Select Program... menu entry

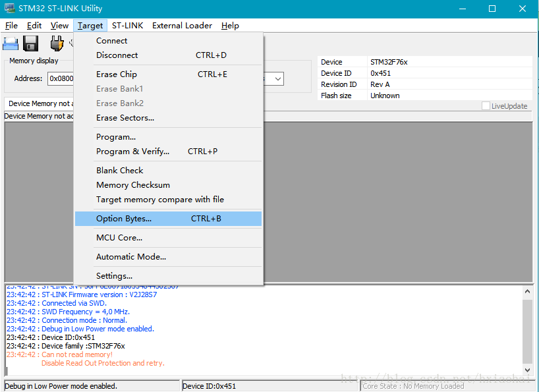[x=169, y=137]
